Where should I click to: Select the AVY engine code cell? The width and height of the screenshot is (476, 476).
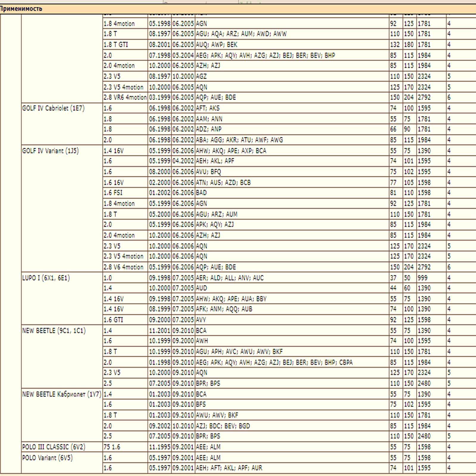pos(201,320)
